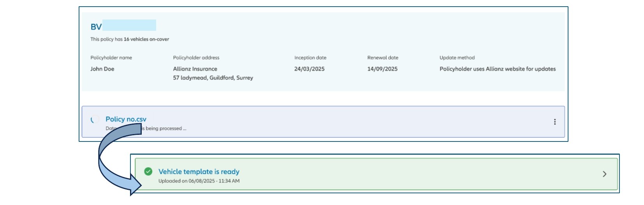Screen dimensions: 644x205
Task: Open the three-dot menu for Policy no.csv
Action: click(x=554, y=122)
